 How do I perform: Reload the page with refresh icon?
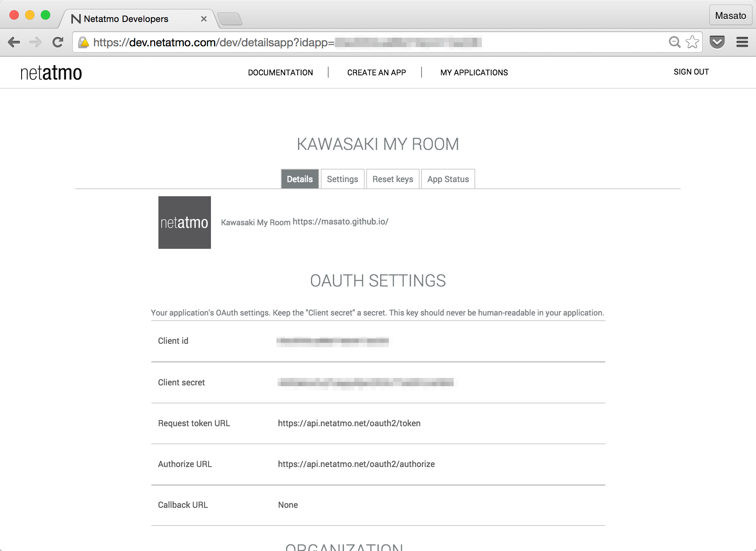(x=58, y=42)
